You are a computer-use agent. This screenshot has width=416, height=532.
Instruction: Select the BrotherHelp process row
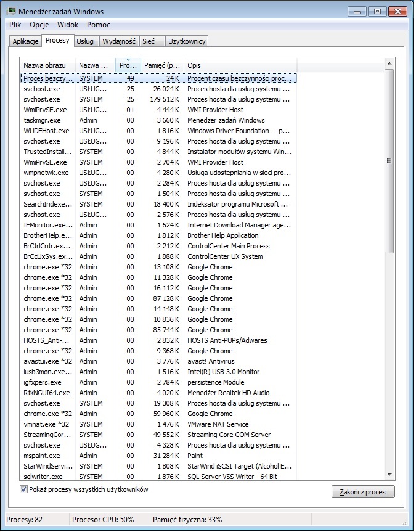[x=158, y=236]
